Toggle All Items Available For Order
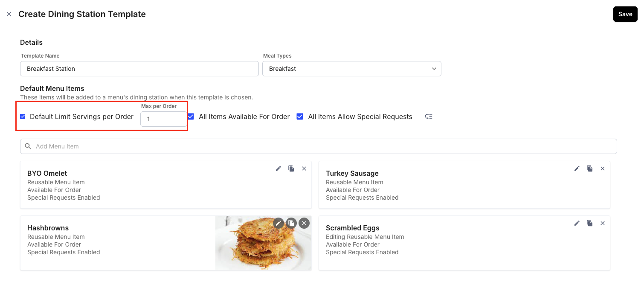 coord(191,116)
